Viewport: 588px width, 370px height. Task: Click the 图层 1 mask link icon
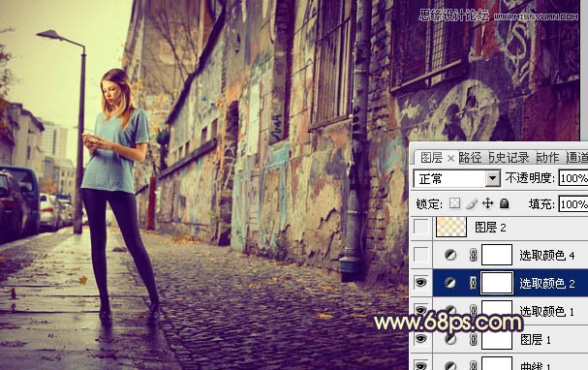(474, 340)
